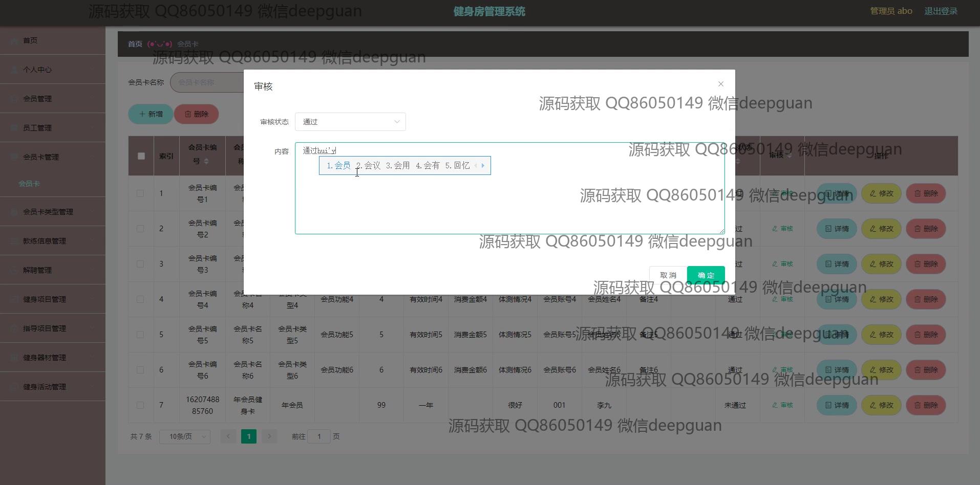Click the red 删除 batch delete button
Screen dimensions: 980x485
pyautogui.click(x=196, y=114)
